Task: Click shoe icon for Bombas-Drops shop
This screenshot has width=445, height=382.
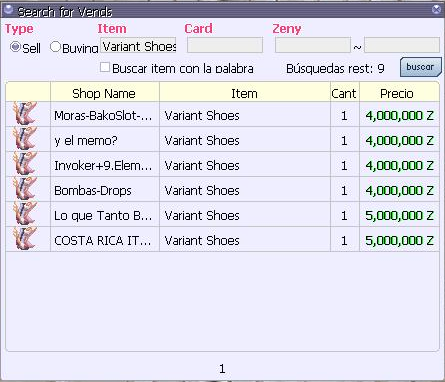Action: pos(25,189)
